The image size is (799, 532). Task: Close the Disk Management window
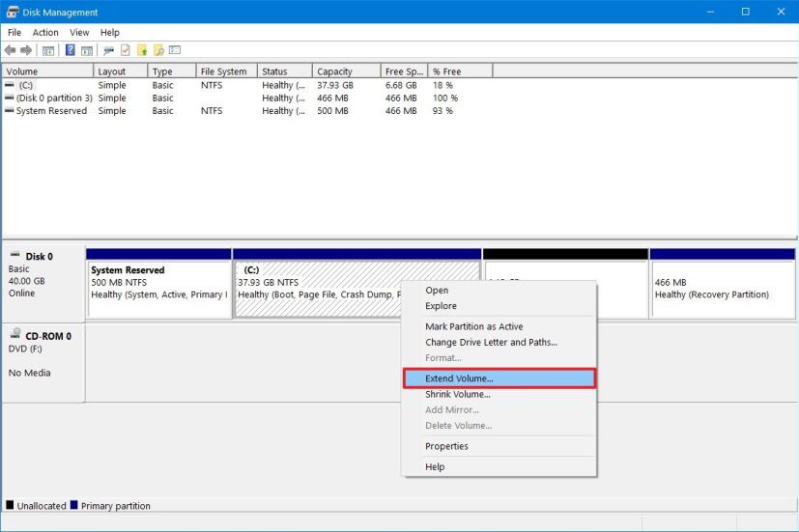[x=781, y=12]
